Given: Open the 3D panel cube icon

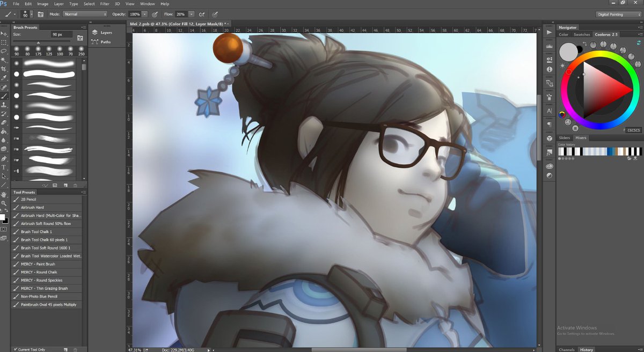Looking at the screenshot, I should (x=549, y=138).
